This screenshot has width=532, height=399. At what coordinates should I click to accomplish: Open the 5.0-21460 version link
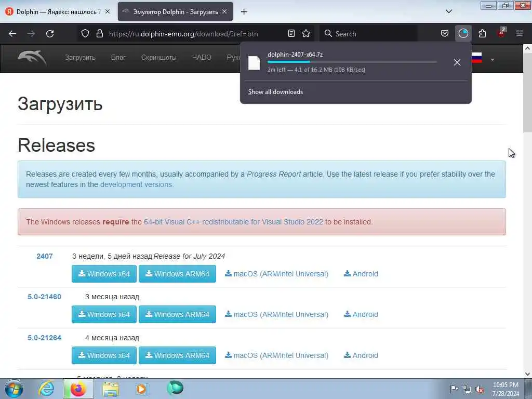[x=45, y=297]
